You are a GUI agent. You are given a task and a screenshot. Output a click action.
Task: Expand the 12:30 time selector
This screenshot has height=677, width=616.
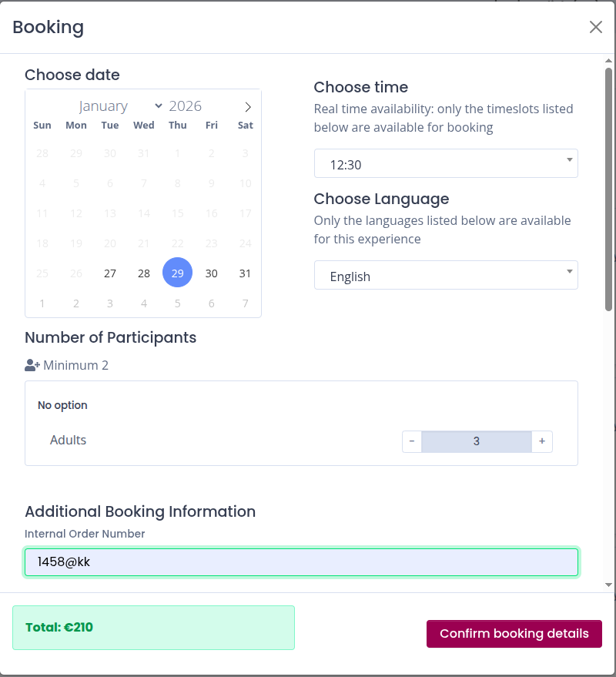click(446, 164)
